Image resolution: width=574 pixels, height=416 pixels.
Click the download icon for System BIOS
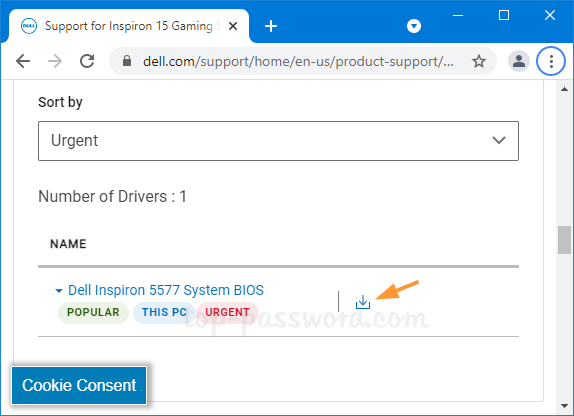tap(362, 302)
